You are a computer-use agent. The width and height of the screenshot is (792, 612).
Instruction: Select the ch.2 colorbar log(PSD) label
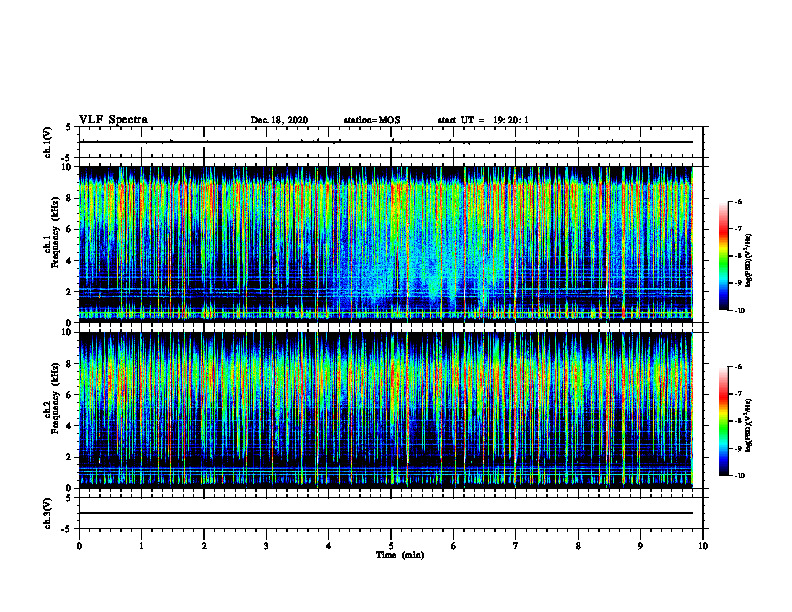pos(749,426)
